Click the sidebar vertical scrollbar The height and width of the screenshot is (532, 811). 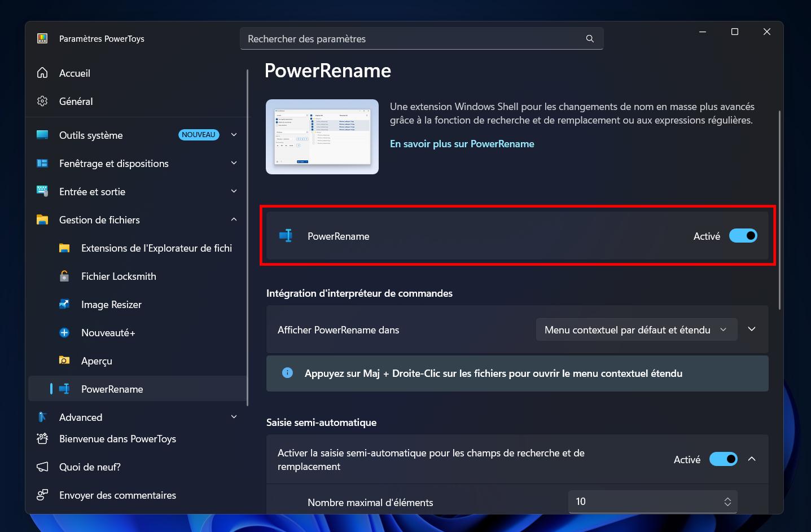(x=248, y=237)
